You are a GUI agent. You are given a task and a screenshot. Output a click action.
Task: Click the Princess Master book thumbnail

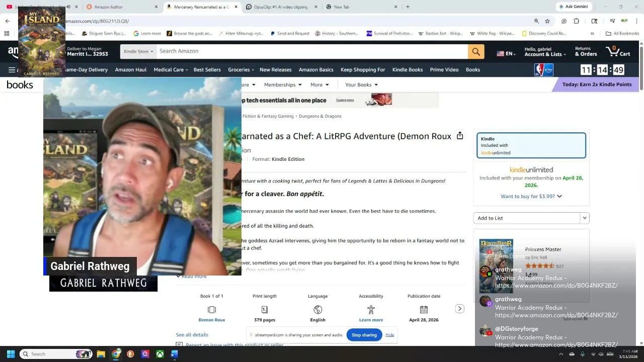[x=496, y=266]
